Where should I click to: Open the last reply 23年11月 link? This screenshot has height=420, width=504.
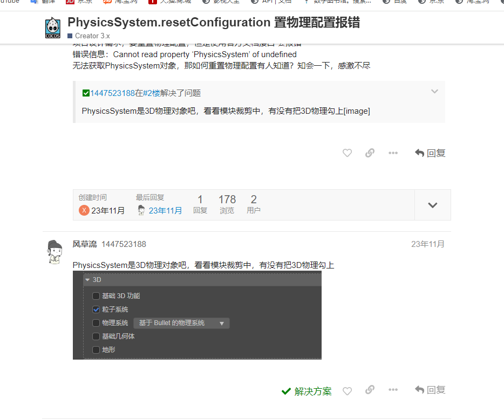[165, 211]
